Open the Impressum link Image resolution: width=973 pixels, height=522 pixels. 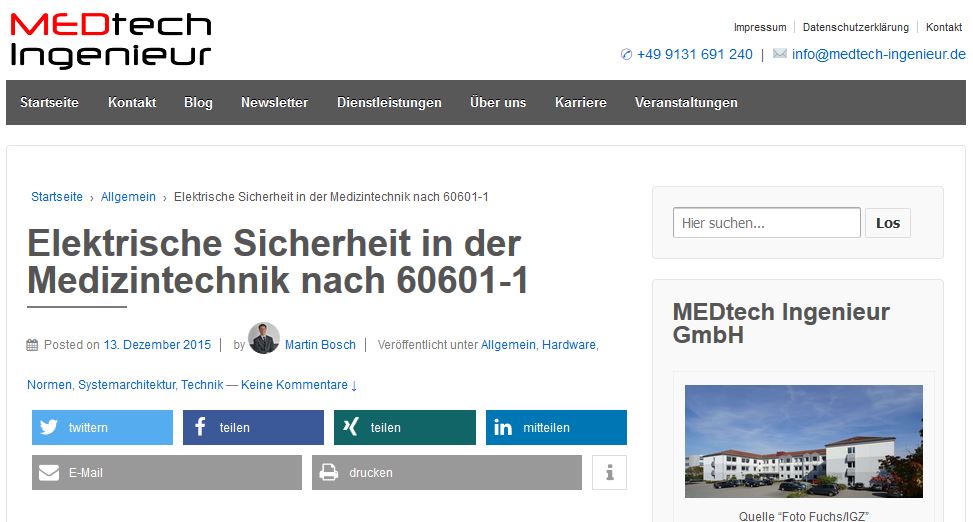coord(760,27)
